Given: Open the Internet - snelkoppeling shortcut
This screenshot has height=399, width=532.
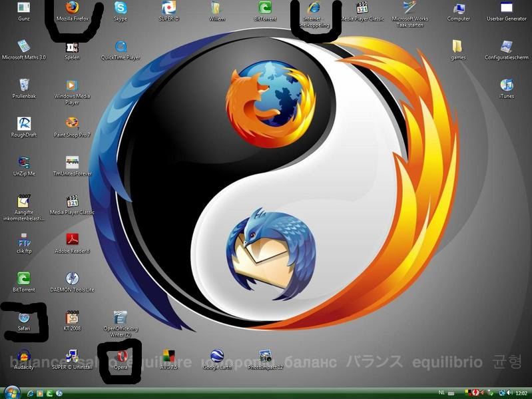Looking at the screenshot, I should (x=314, y=15).
